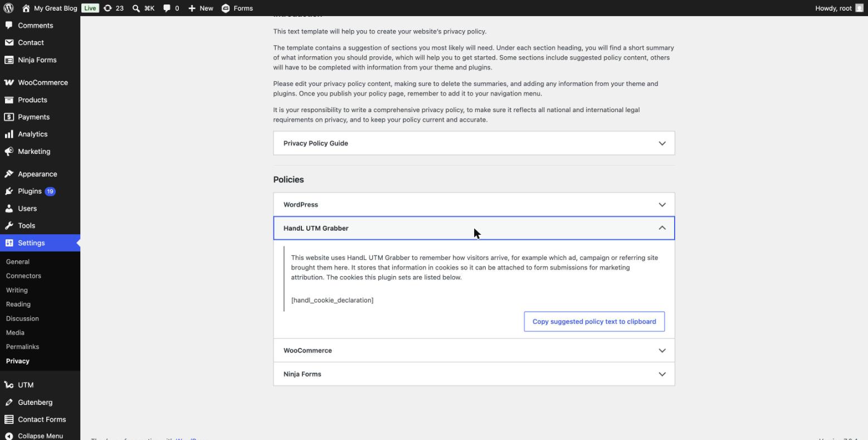The image size is (868, 440).
Task: Click the Plugins plug icon
Action: [9, 191]
